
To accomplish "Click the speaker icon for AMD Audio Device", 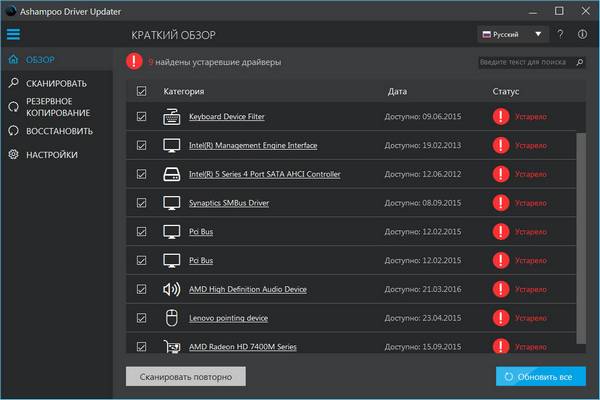I will 171,289.
